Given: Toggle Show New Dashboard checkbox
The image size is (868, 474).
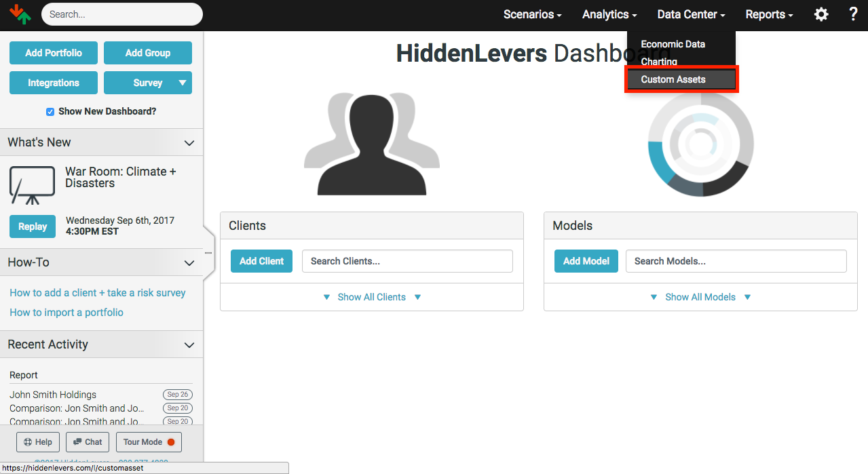Looking at the screenshot, I should click(x=50, y=112).
